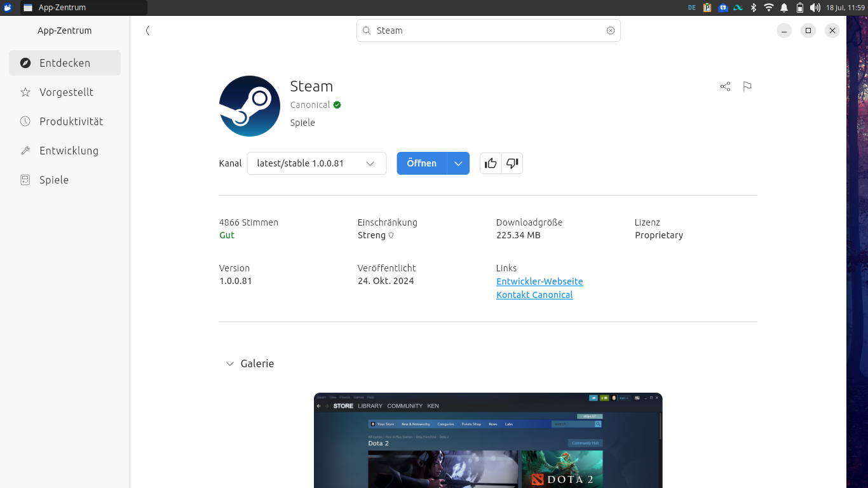This screenshot has height=488, width=868.
Task: Click the shield icon next to Streng
Action: (391, 235)
